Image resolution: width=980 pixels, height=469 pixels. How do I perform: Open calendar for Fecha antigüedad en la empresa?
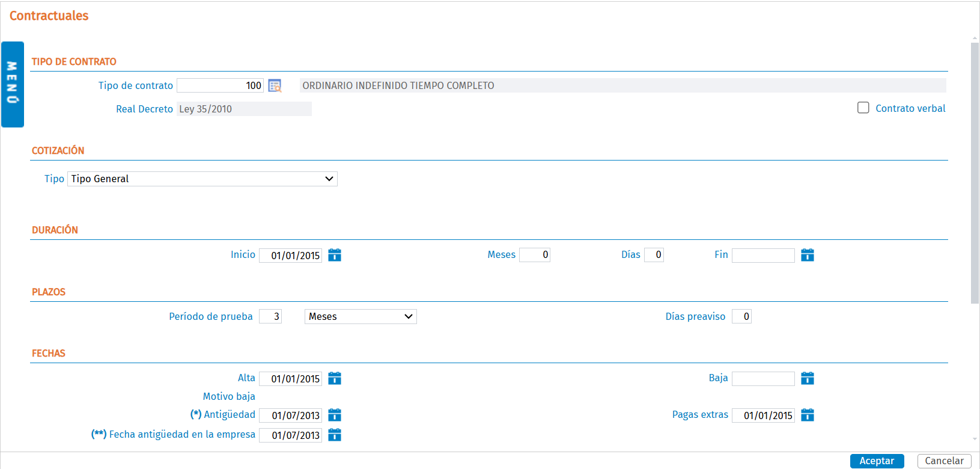pos(335,435)
